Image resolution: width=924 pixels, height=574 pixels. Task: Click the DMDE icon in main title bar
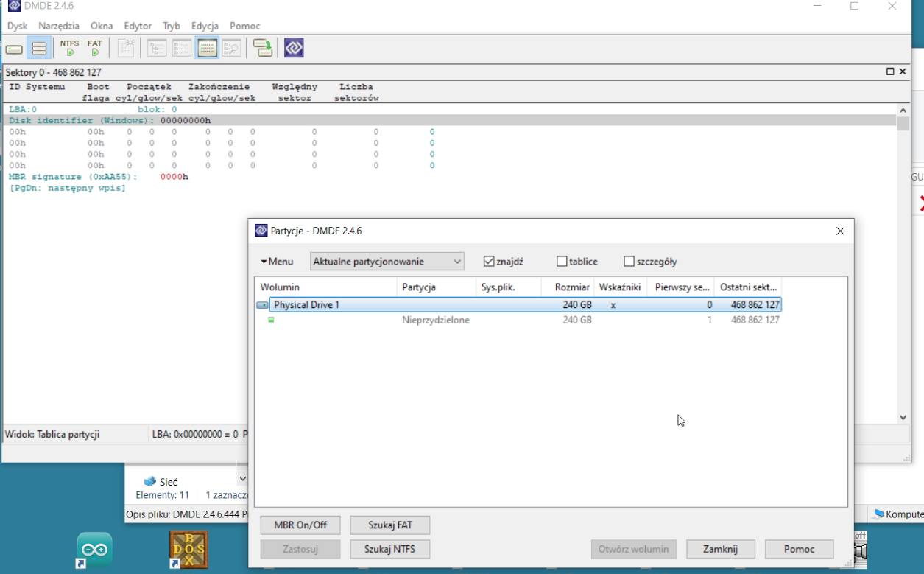click(x=14, y=6)
